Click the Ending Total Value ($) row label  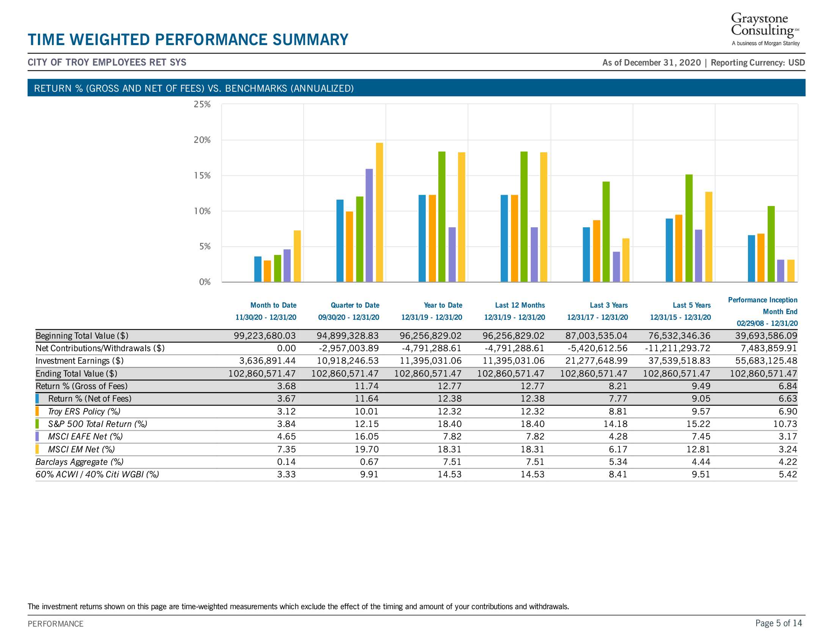tap(76, 374)
